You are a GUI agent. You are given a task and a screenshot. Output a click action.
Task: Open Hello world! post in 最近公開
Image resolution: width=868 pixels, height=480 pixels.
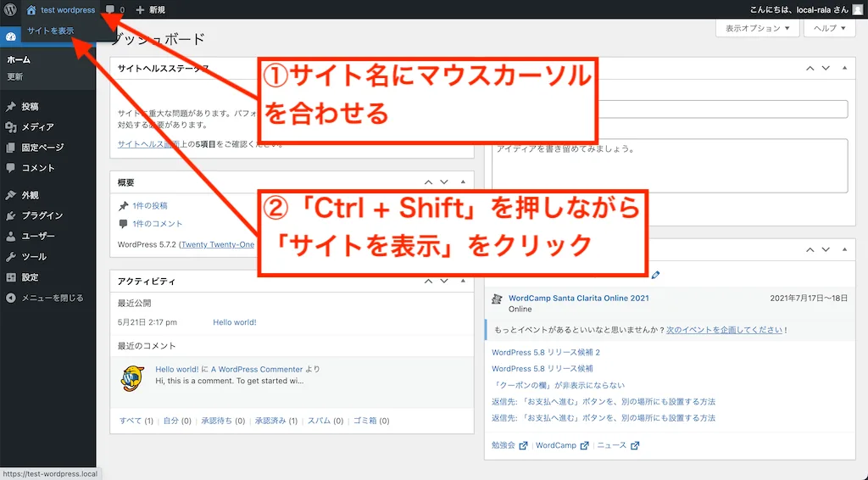click(235, 322)
